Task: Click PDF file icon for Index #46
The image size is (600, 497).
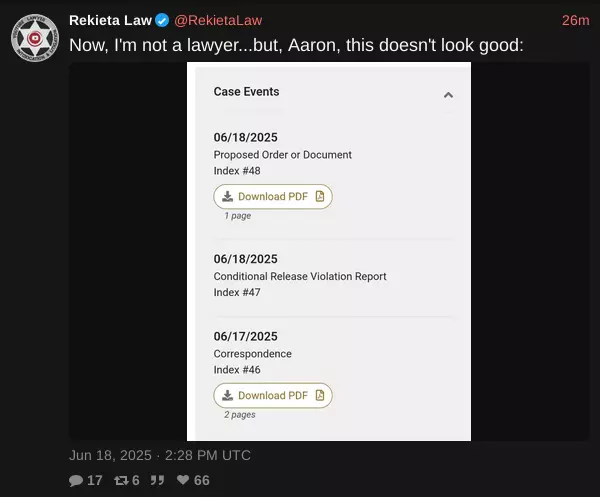Action: 320,395
